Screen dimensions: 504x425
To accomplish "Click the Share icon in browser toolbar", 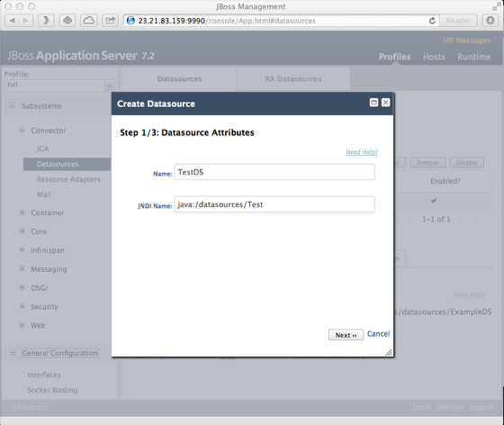I will pyautogui.click(x=110, y=21).
